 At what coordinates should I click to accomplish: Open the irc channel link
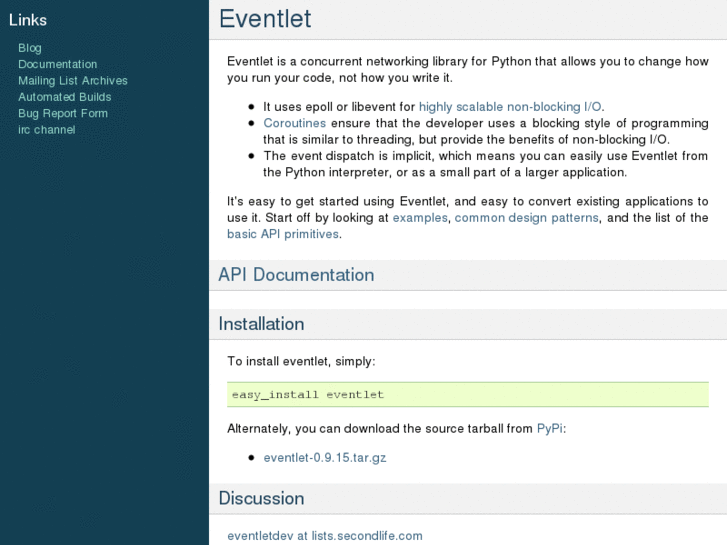click(x=46, y=130)
